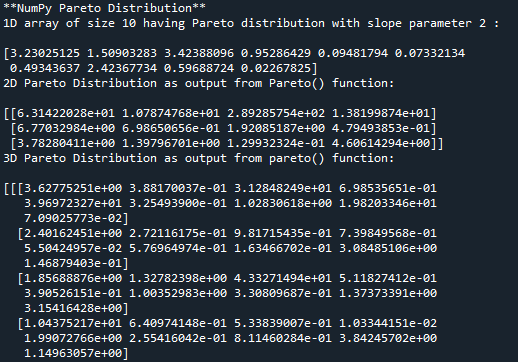518x362 pixels.
Task: Click the 2D Pareto Distribution heading line
Action: 199,83
